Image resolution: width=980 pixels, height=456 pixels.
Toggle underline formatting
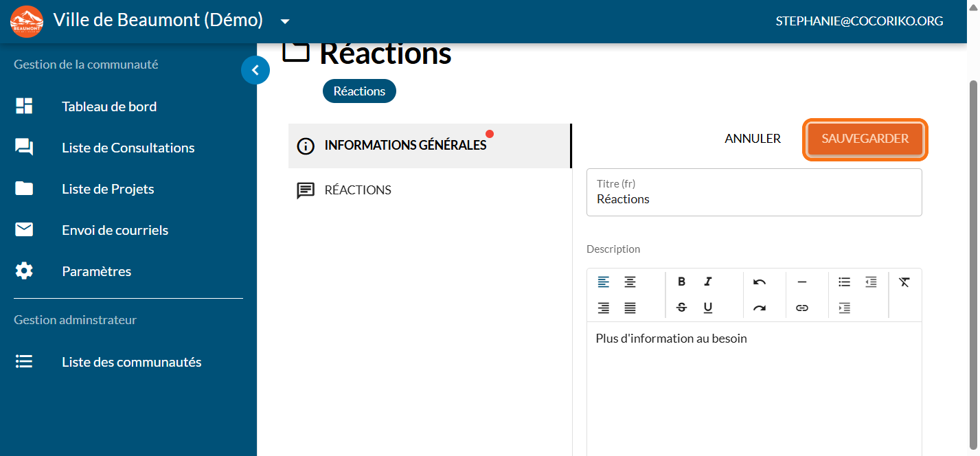click(708, 308)
